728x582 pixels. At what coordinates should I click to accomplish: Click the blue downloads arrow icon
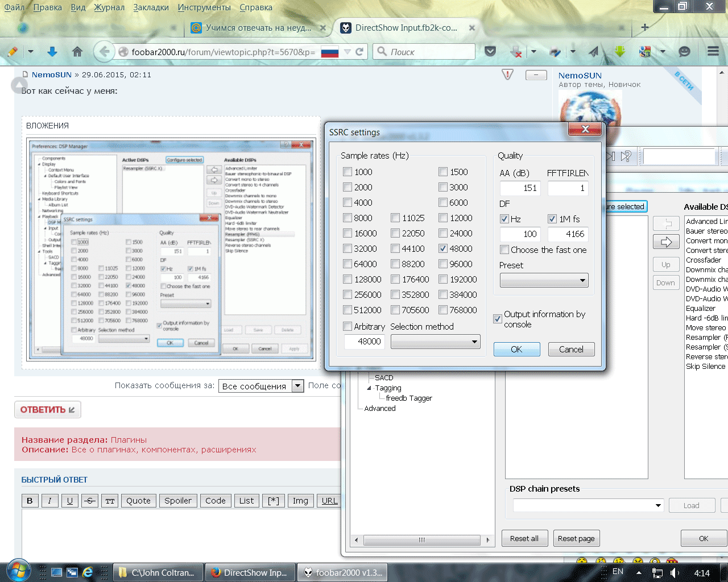click(x=52, y=52)
